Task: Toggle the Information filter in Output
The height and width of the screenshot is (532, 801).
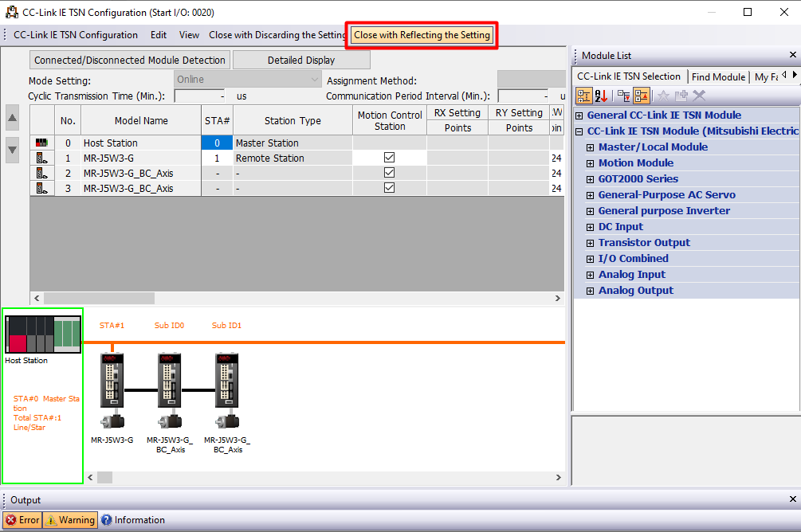Action: (x=133, y=520)
